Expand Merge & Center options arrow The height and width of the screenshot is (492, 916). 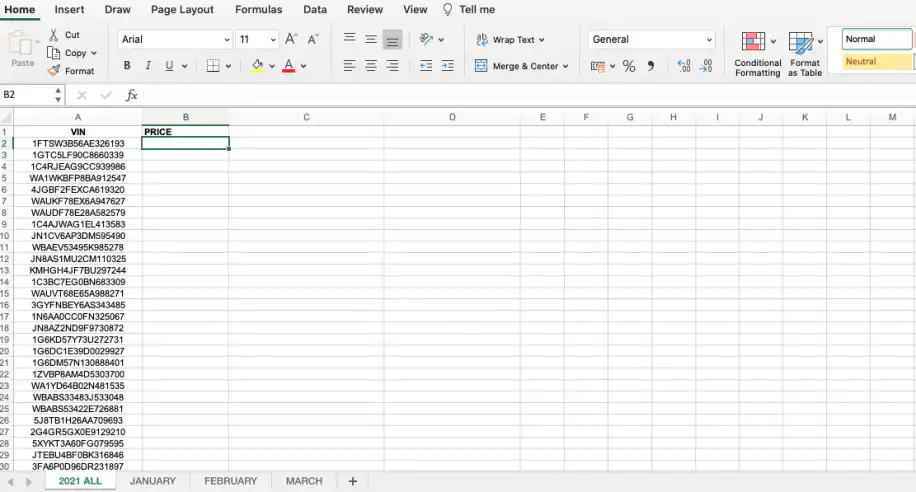[565, 66]
